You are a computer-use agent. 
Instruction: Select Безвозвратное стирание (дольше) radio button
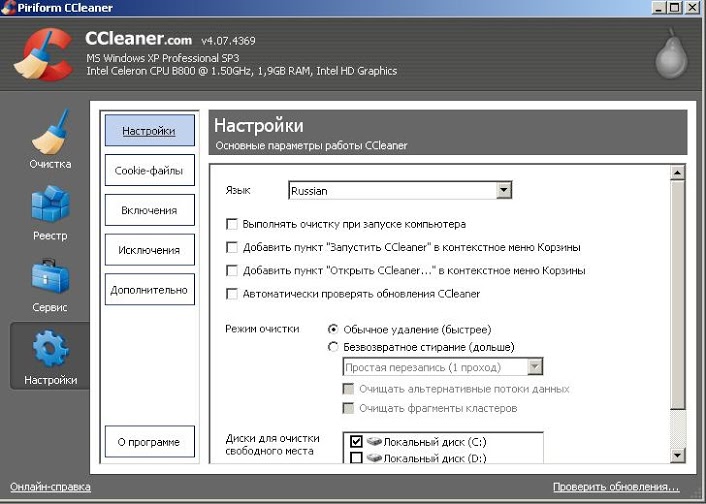pyautogui.click(x=333, y=347)
